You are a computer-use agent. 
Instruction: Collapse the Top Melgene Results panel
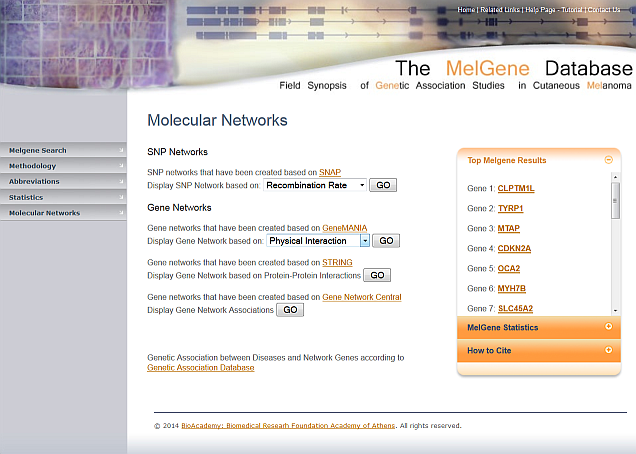pos(608,160)
